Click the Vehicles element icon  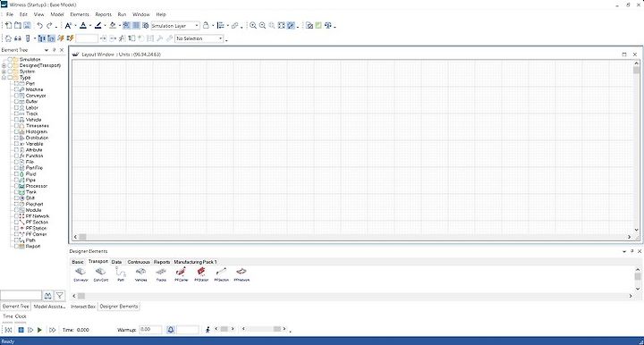(141, 272)
